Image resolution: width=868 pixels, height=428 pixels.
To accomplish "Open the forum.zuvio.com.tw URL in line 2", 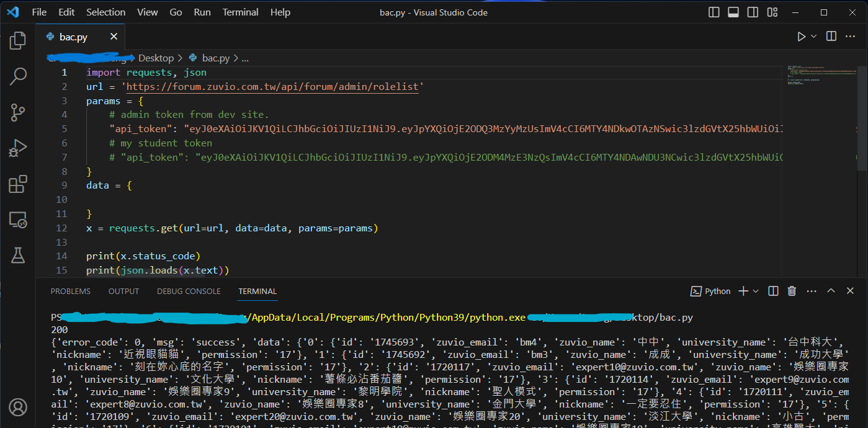I will click(x=273, y=87).
